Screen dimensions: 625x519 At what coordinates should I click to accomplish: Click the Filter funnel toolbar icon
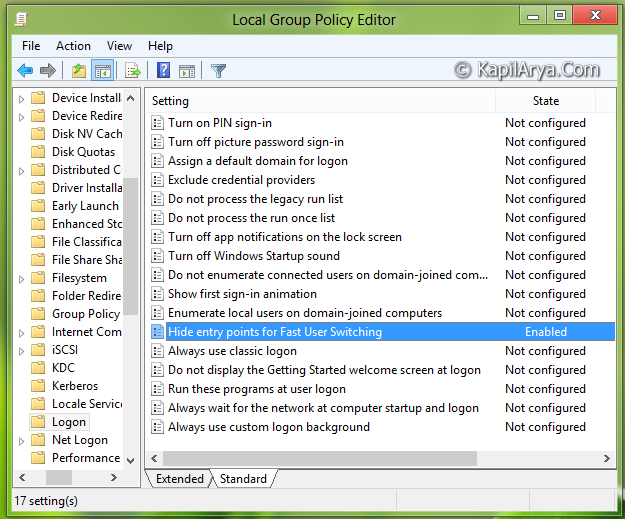(218, 70)
